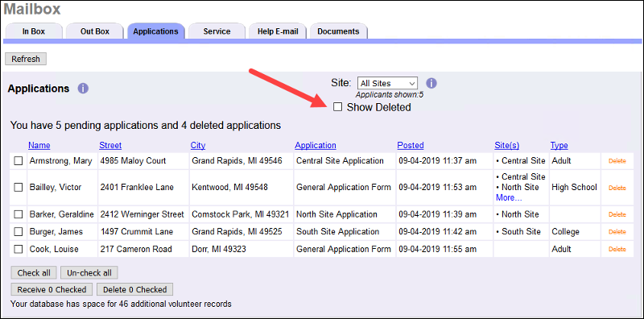The width and height of the screenshot is (644, 319).
Task: Sort by the City column header
Action: coord(198,145)
